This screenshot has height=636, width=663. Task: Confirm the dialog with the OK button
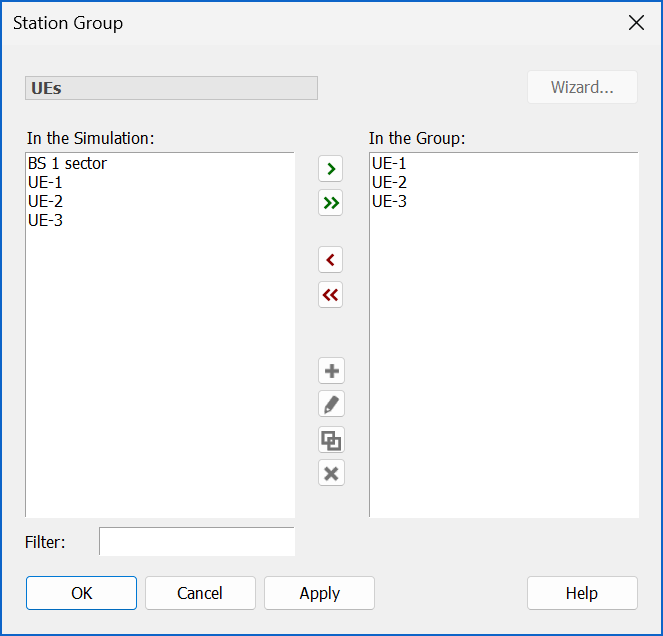tap(81, 593)
